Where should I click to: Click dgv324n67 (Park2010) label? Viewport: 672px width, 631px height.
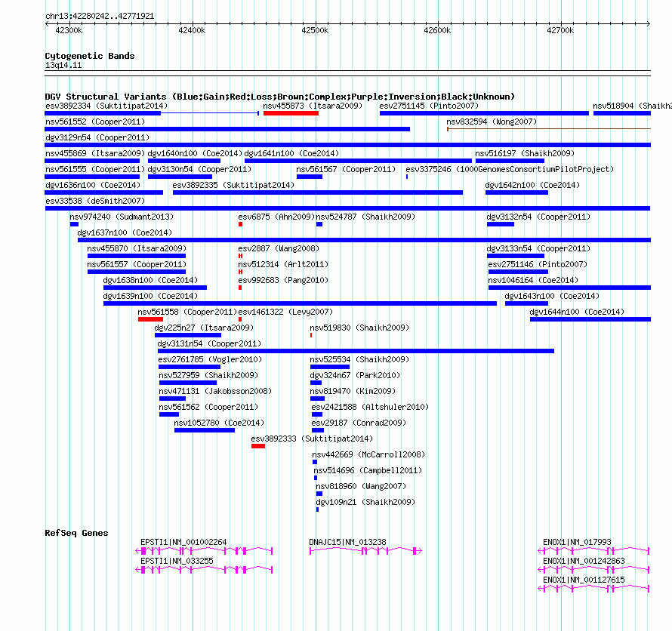[355, 375]
